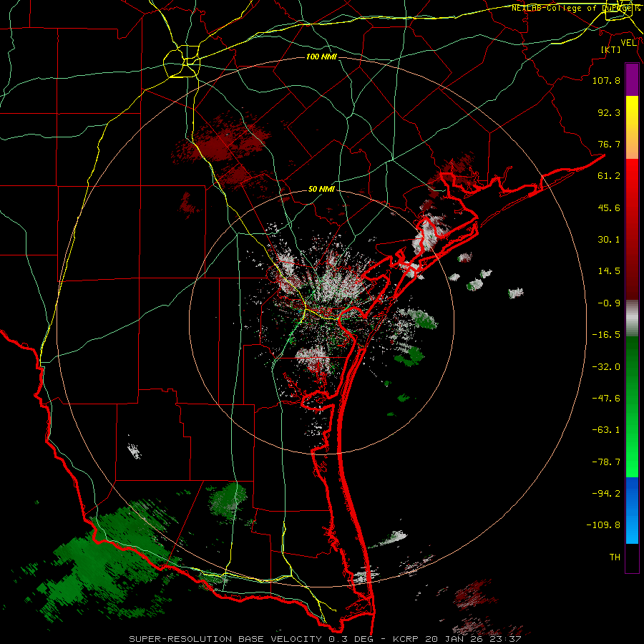
Task: Click the 50 NMI range ring label
Action: 321,190
